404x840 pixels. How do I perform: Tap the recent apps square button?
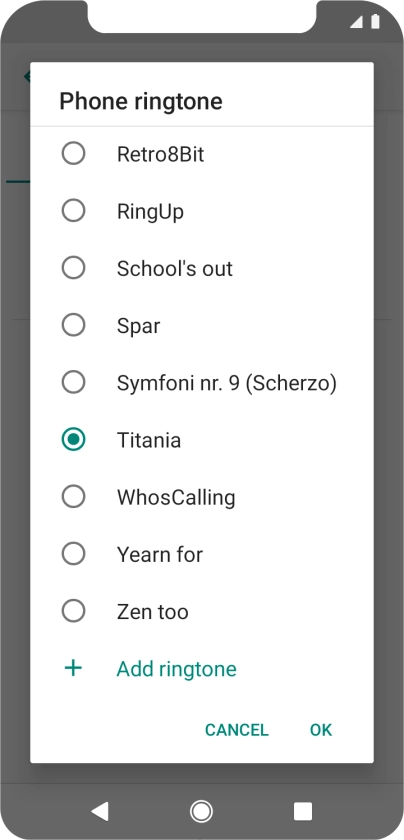point(303,811)
